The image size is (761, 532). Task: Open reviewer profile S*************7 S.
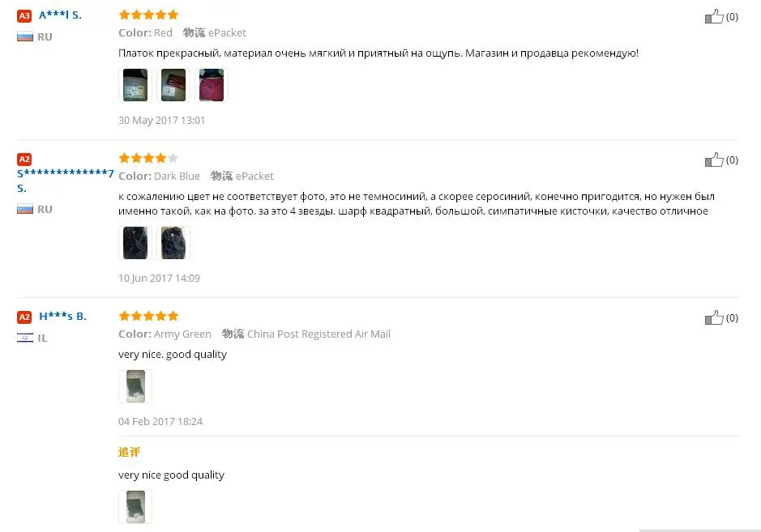coord(65,180)
